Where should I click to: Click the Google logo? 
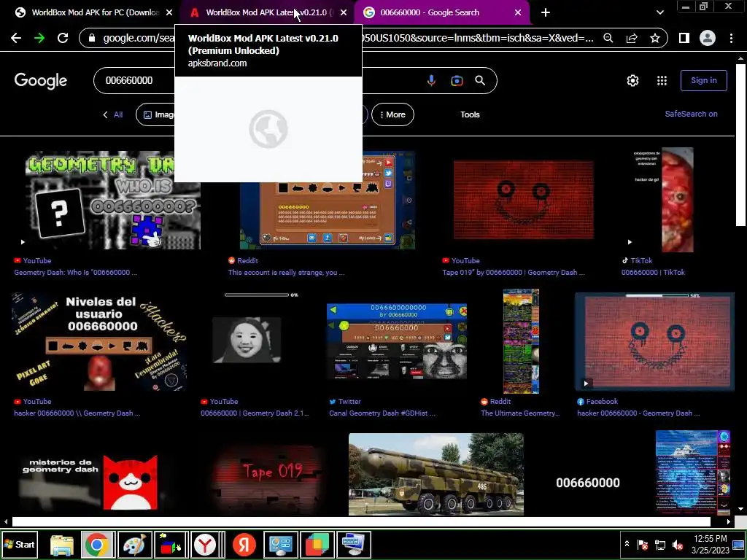coord(41,81)
